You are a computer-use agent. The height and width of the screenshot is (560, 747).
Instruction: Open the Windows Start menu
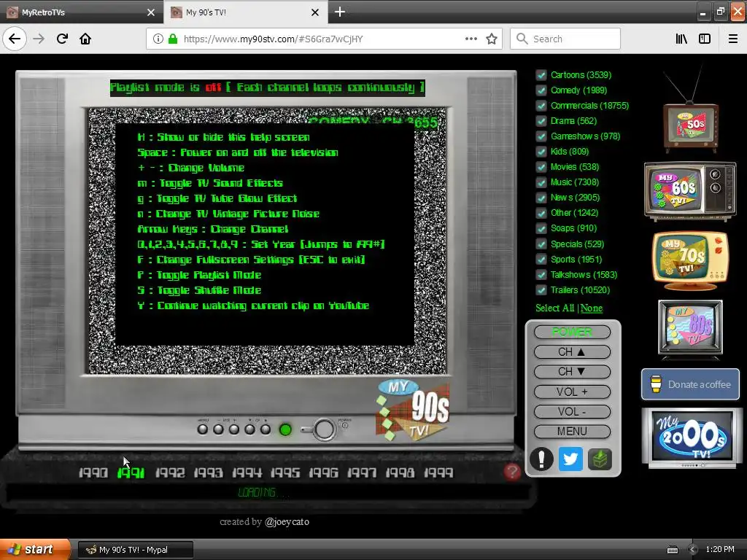(35, 549)
